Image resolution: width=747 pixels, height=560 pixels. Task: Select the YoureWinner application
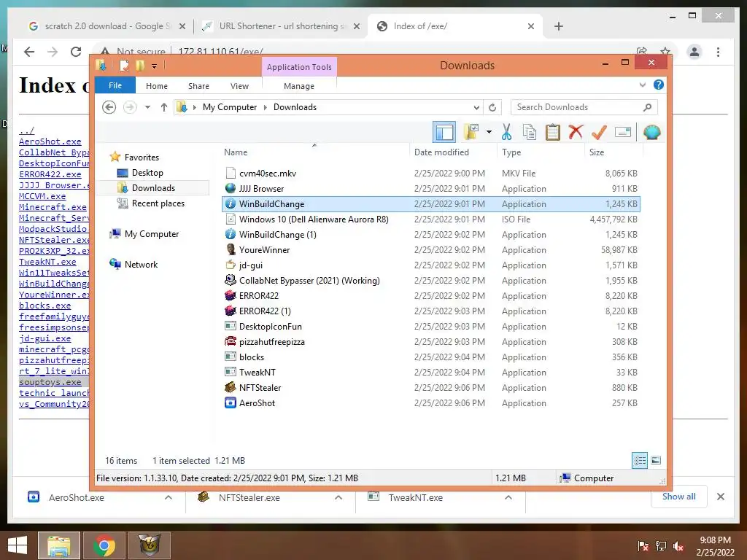431,249
